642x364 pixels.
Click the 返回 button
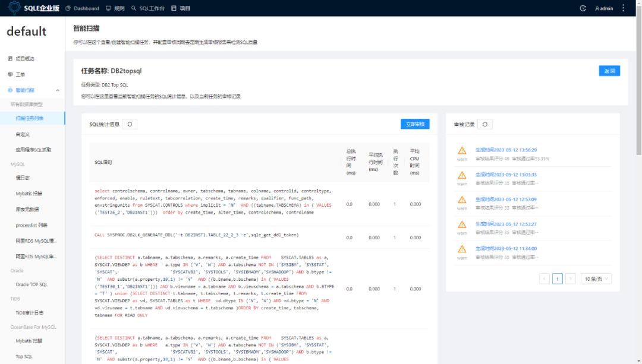(x=609, y=71)
